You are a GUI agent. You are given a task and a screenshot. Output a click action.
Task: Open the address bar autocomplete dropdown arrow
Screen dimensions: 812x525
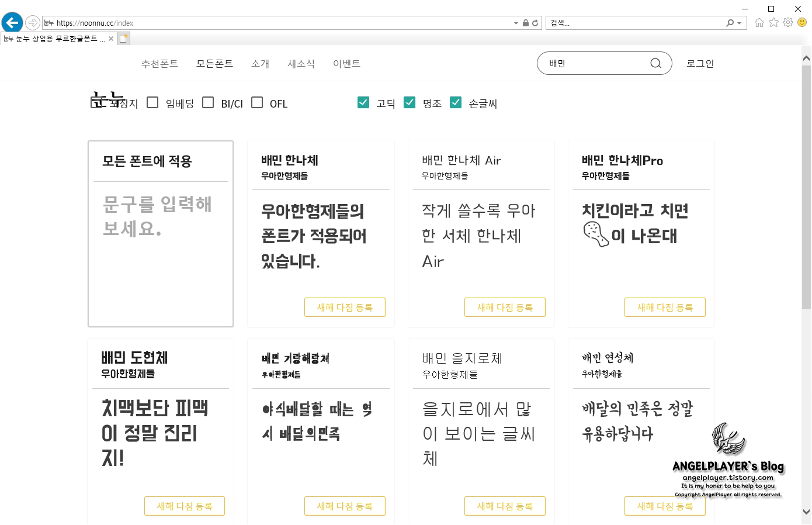516,23
